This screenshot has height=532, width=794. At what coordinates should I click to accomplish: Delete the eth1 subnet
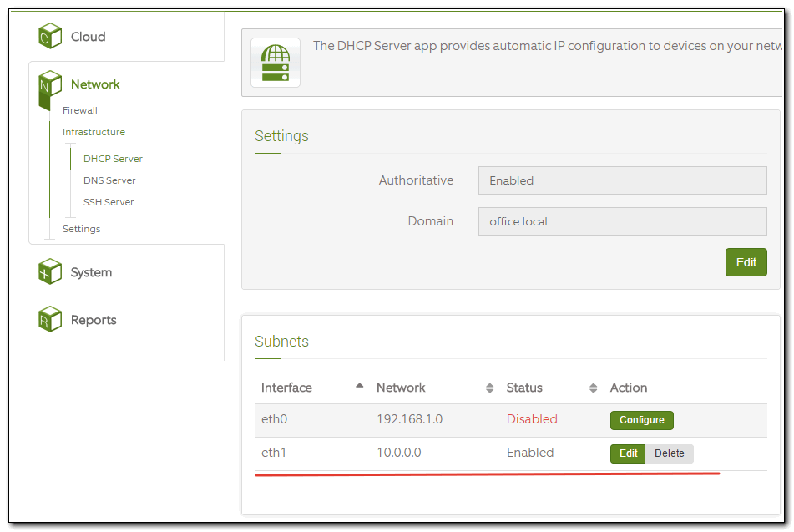[x=669, y=453]
